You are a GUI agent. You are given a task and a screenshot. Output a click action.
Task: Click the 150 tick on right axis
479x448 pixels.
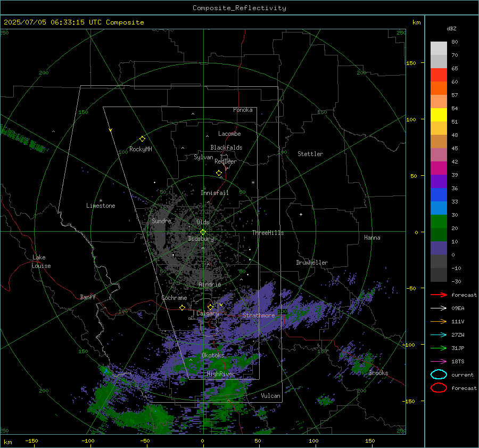point(411,63)
